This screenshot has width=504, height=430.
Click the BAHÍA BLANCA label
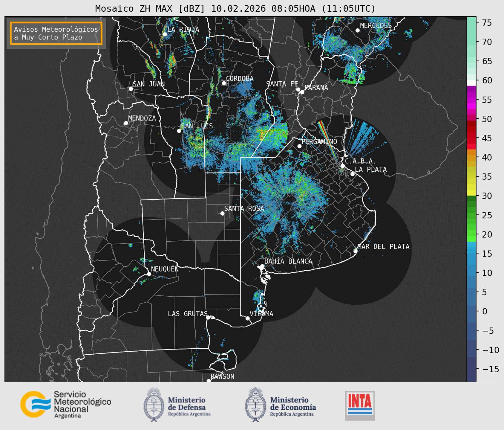(x=288, y=261)
